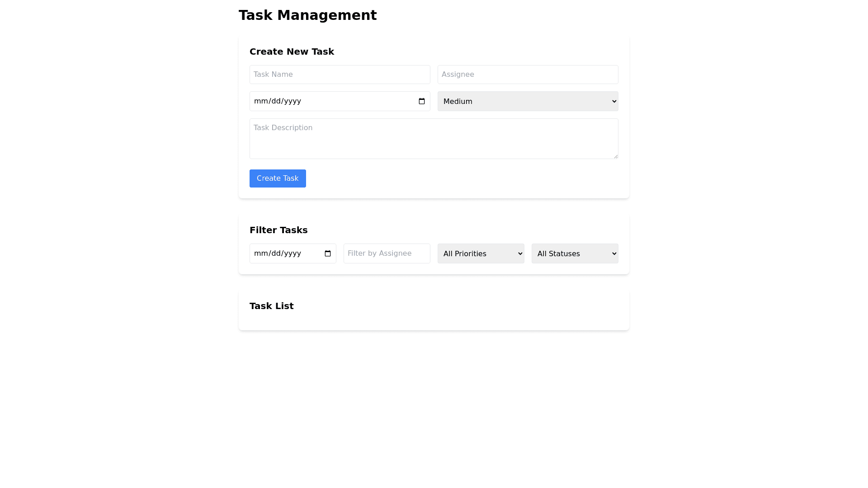Select day segment in filter date field
This screenshot has width=868, height=488.
pos(276,253)
